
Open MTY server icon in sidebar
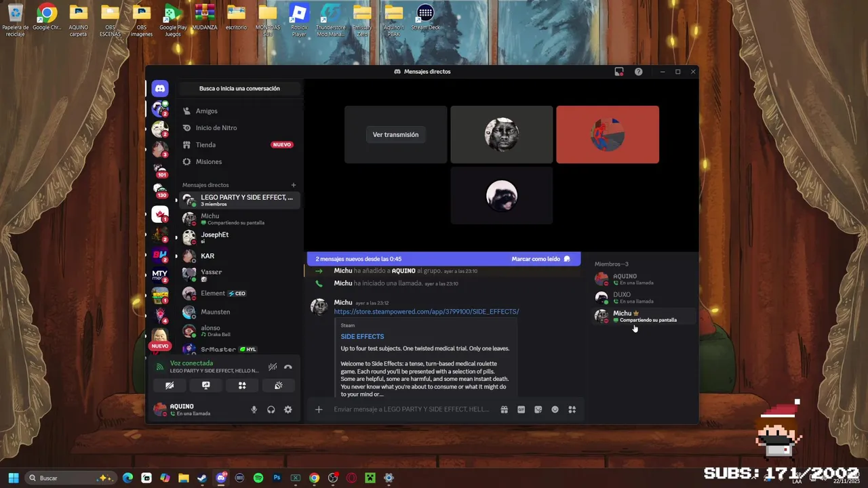[x=160, y=276]
